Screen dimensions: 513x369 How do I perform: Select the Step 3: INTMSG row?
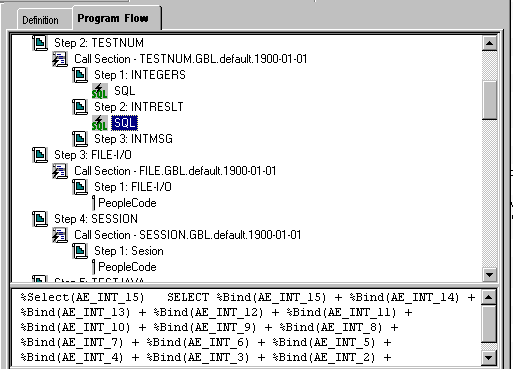point(133,139)
